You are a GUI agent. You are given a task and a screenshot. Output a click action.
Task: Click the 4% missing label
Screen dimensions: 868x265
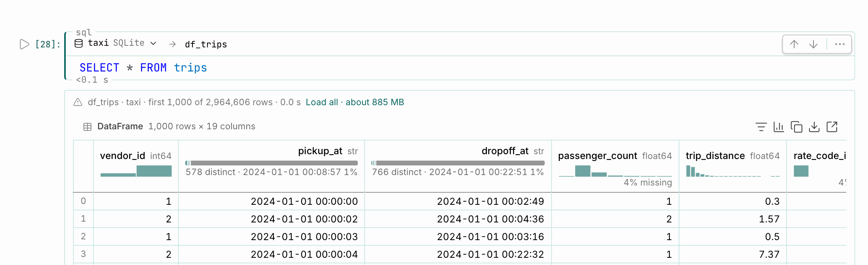pos(648,183)
